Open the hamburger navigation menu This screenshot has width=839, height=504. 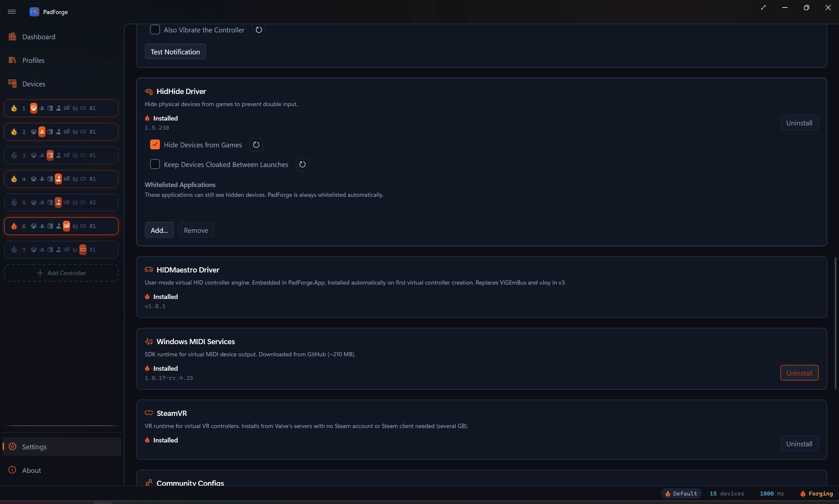(12, 11)
